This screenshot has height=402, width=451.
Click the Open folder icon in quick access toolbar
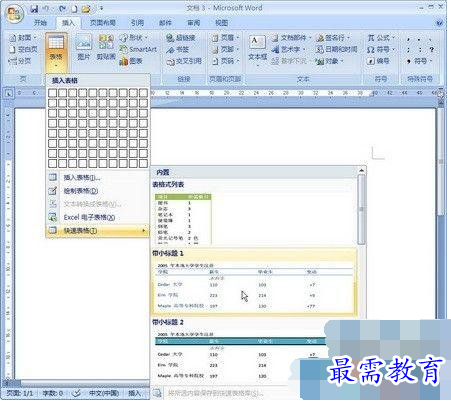point(86,9)
